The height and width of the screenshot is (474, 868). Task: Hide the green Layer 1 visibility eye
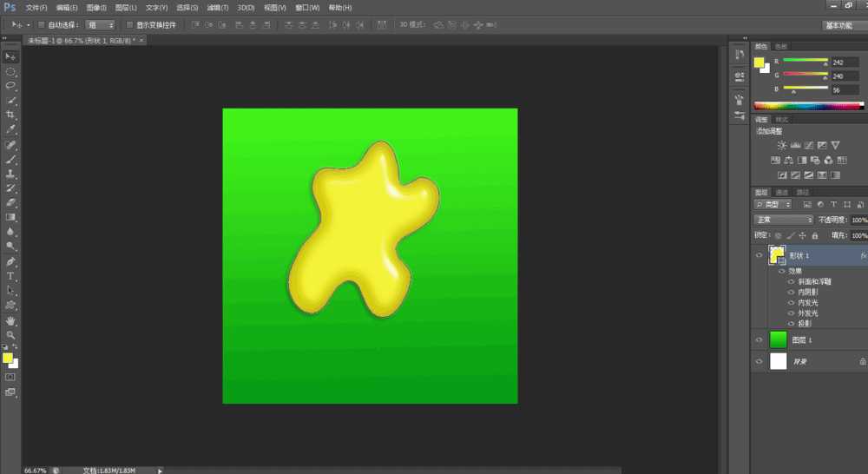tap(759, 340)
